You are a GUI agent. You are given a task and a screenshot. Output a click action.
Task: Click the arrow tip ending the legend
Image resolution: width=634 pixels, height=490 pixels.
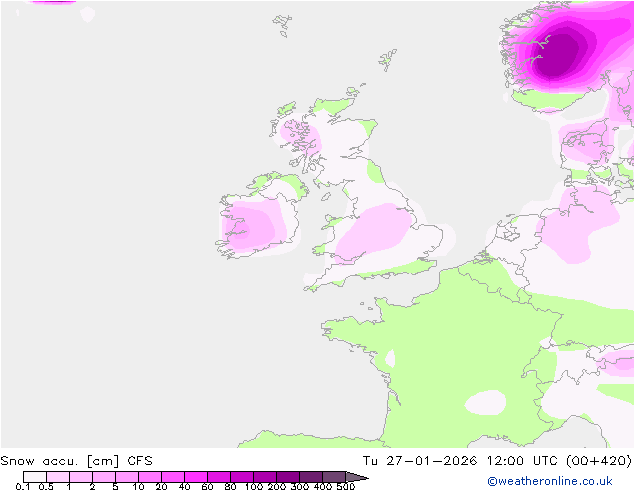(357, 477)
